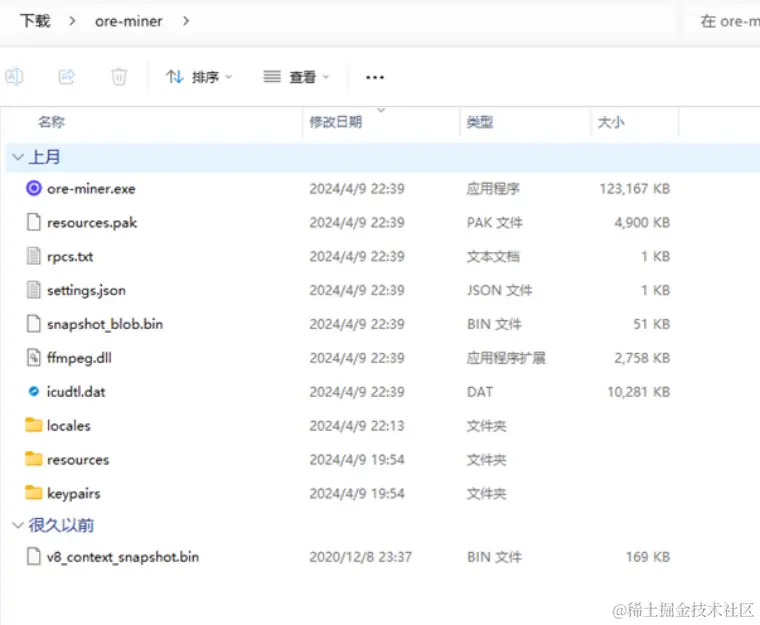Screen dimensions: 760x625
Task: Click the ffmpeg.dll file name
Action: [x=79, y=358]
